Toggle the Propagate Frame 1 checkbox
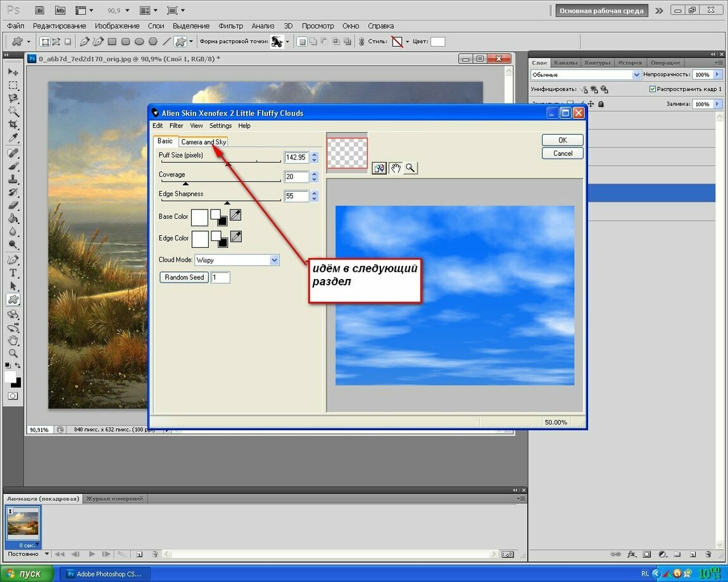728x582 pixels. (x=652, y=89)
